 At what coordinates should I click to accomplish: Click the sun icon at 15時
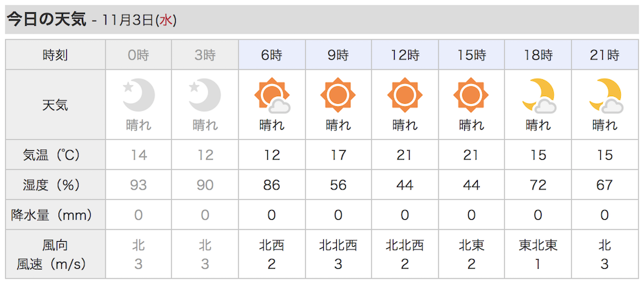[471, 95]
